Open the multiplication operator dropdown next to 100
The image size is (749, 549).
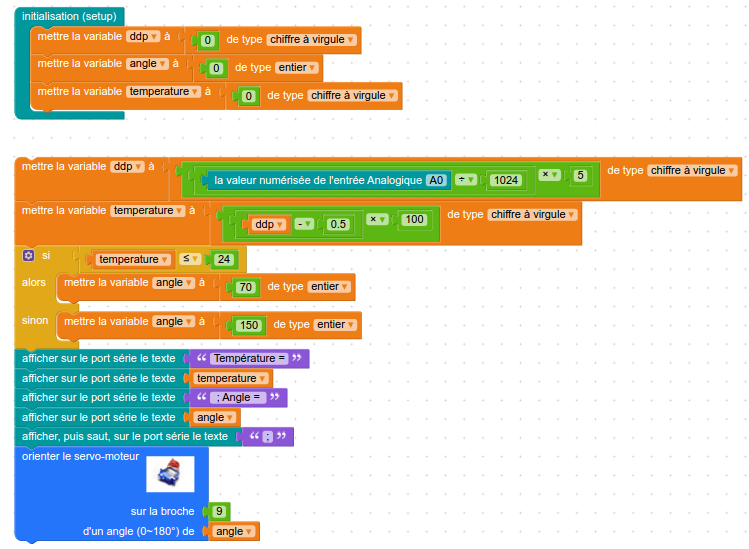(x=378, y=219)
